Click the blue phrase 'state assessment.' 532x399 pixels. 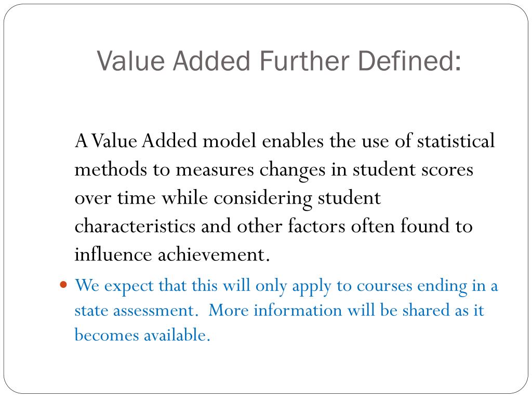(x=137, y=311)
